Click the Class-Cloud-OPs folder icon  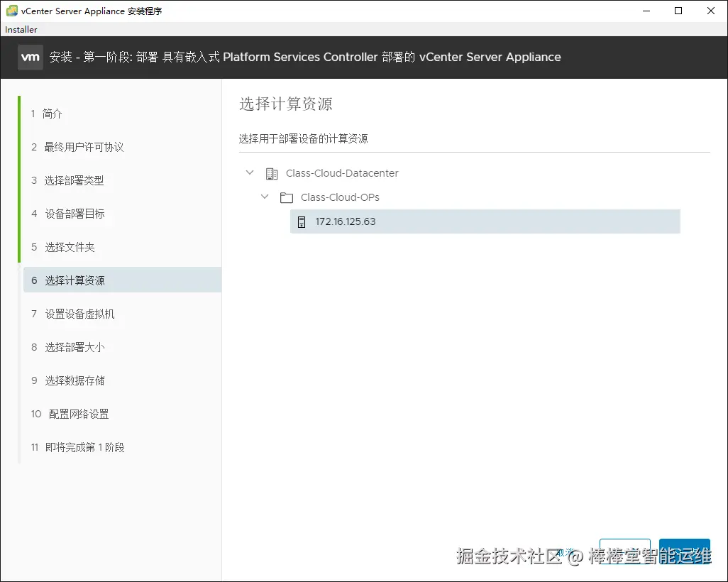(287, 198)
